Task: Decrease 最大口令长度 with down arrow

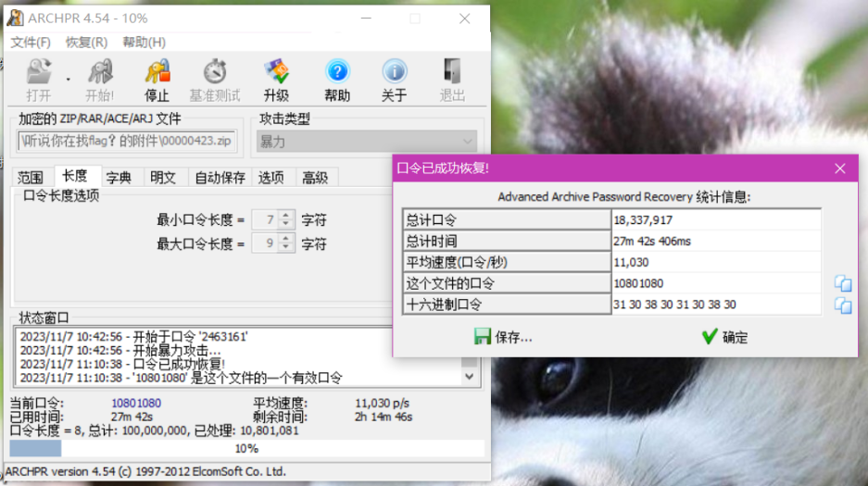Action: pos(285,247)
